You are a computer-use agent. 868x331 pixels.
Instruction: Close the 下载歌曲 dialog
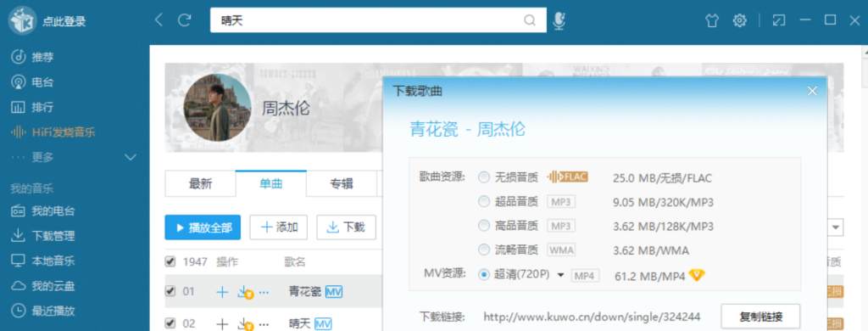point(812,92)
